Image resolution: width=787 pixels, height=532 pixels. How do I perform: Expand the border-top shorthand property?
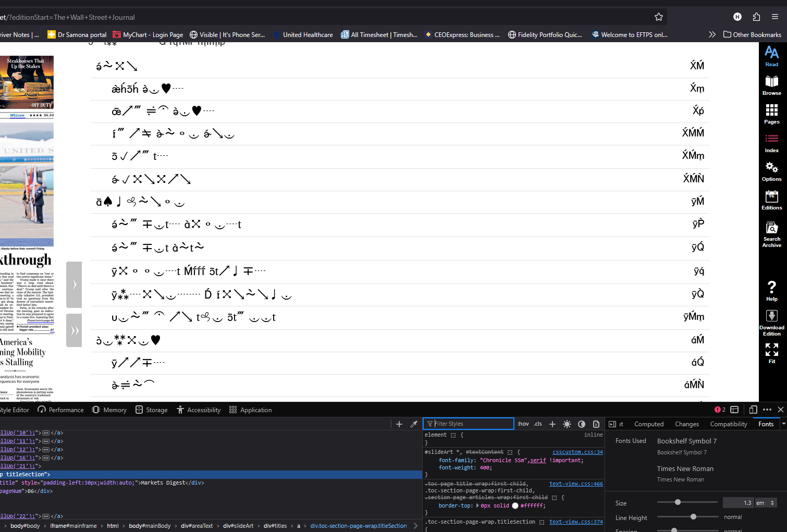tap(478, 505)
